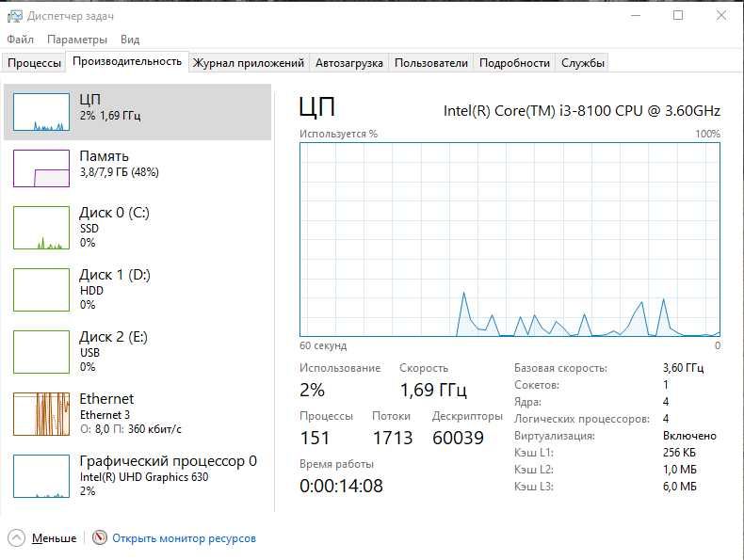Click the Виртуализация value Включено
The height and width of the screenshot is (560, 744).
(689, 436)
